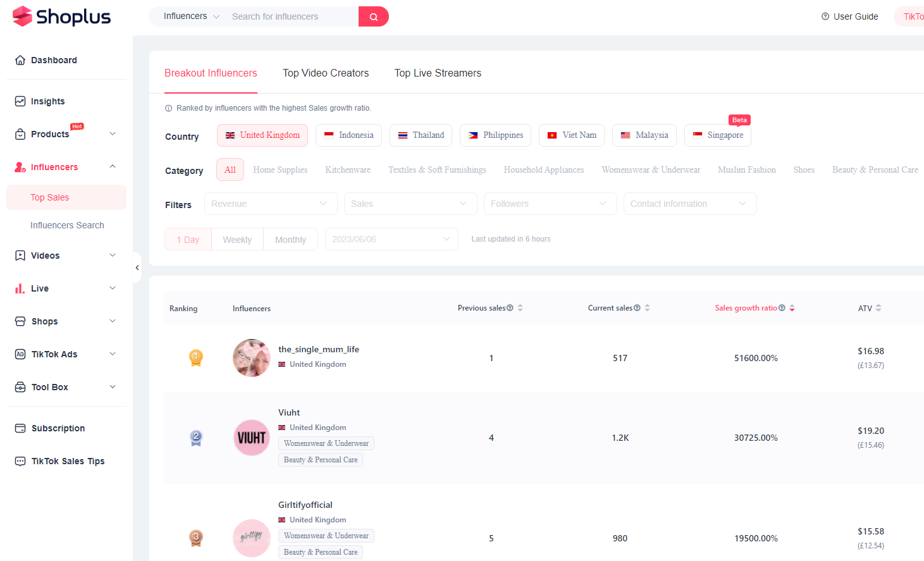Image resolution: width=924 pixels, height=561 pixels.
Task: Open the Breakout Influencers tab
Action: coord(211,73)
